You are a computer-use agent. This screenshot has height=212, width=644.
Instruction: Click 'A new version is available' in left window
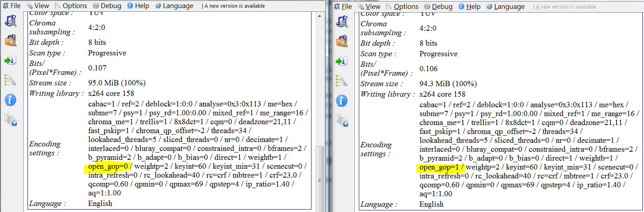[x=235, y=6]
